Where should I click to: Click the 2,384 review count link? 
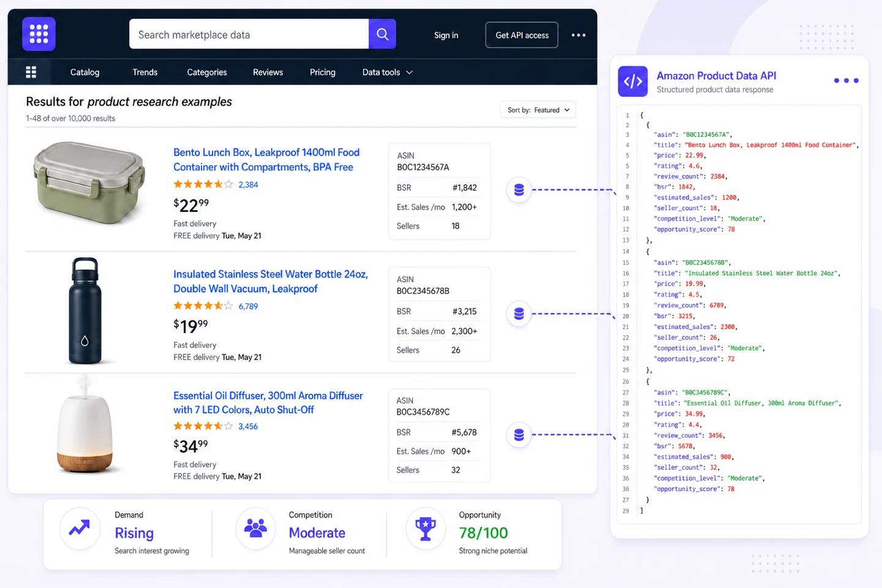point(248,184)
